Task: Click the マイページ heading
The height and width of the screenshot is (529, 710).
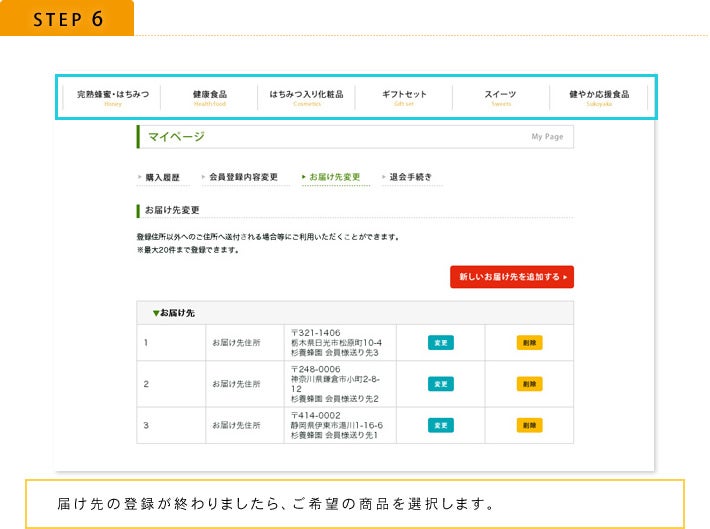Action: tap(177, 136)
